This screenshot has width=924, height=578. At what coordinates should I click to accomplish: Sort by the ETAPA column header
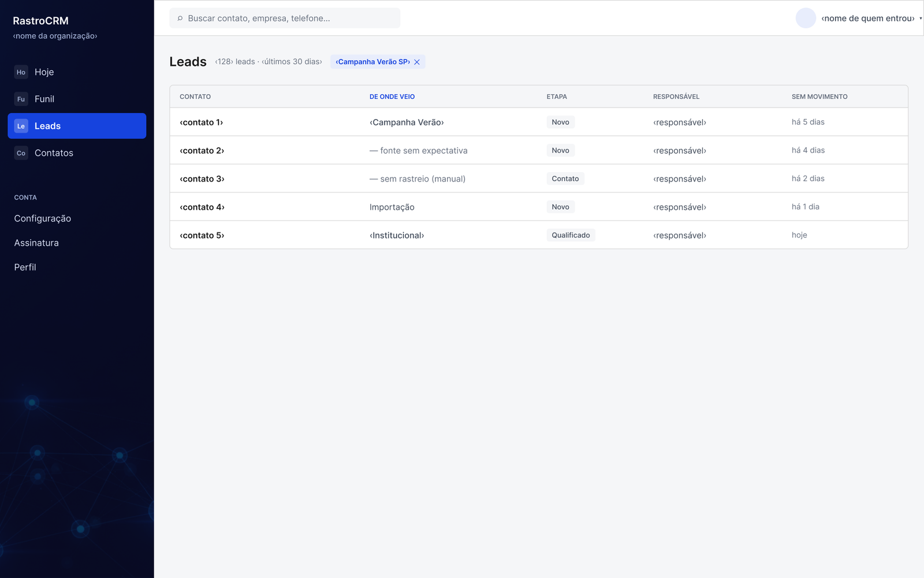click(557, 97)
